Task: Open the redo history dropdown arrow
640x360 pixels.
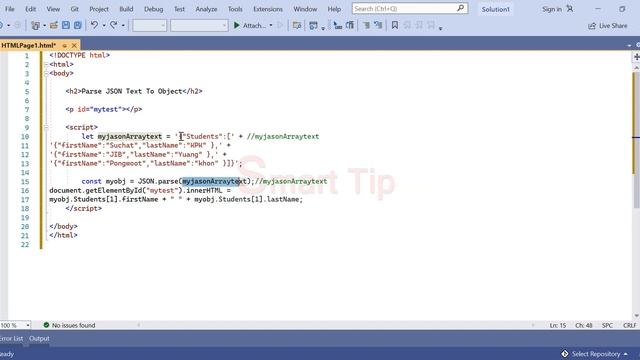Action: [x=123, y=26]
